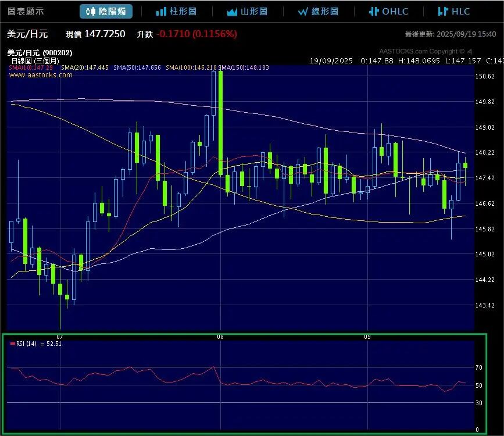
Task: Click the RSI 70 level label
Action: click(x=479, y=367)
